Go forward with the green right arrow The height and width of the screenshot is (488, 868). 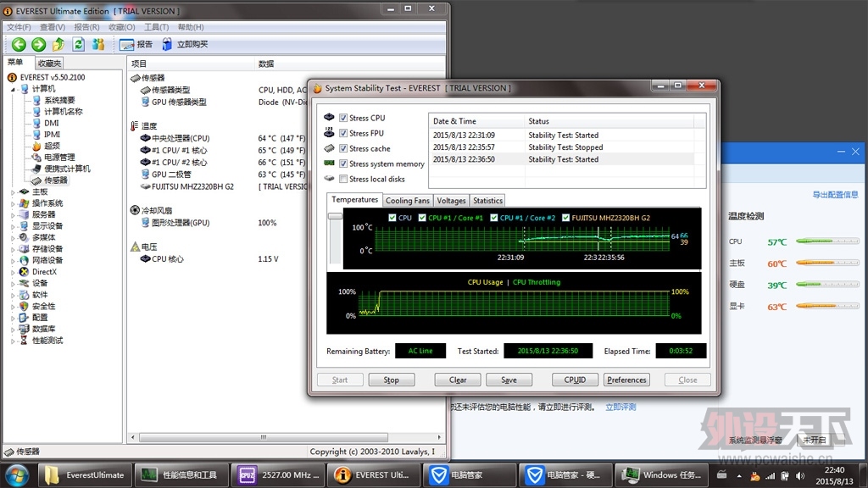point(39,44)
